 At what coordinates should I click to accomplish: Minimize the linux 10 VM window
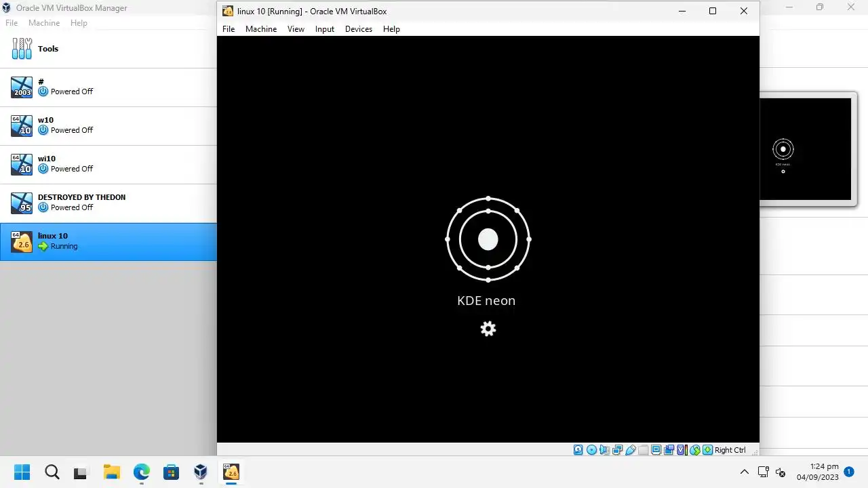point(682,11)
